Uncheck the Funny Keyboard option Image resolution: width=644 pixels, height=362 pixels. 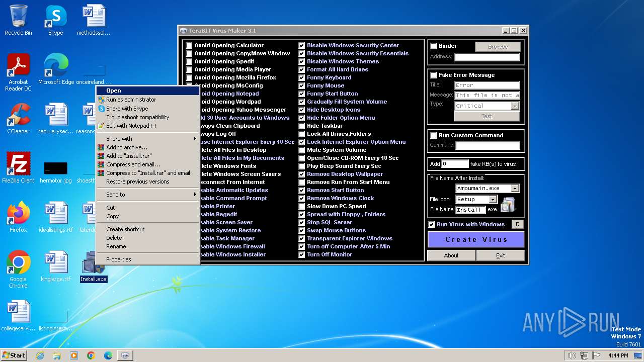tap(302, 77)
